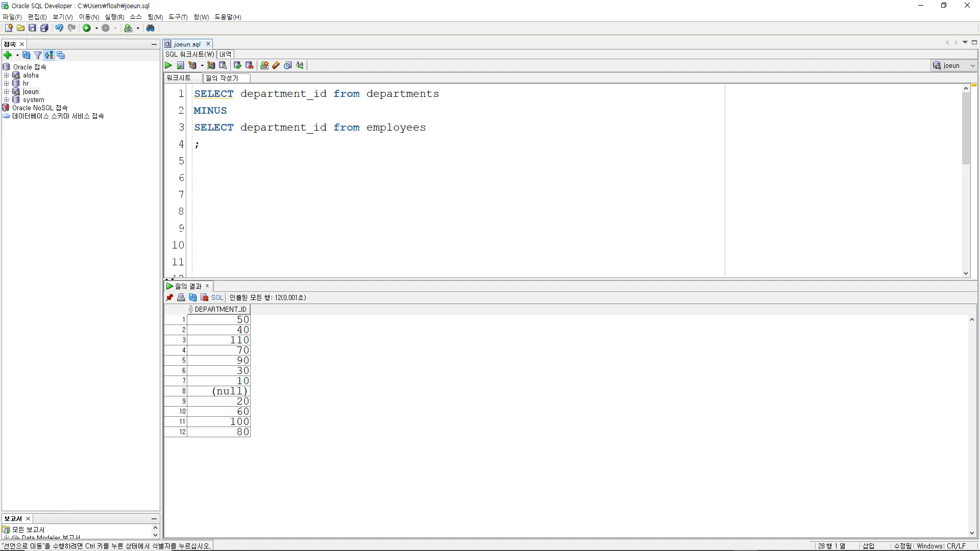980x551 pixels.
Task: Click the Commit icon in worksheet toolbar
Action: click(x=237, y=65)
